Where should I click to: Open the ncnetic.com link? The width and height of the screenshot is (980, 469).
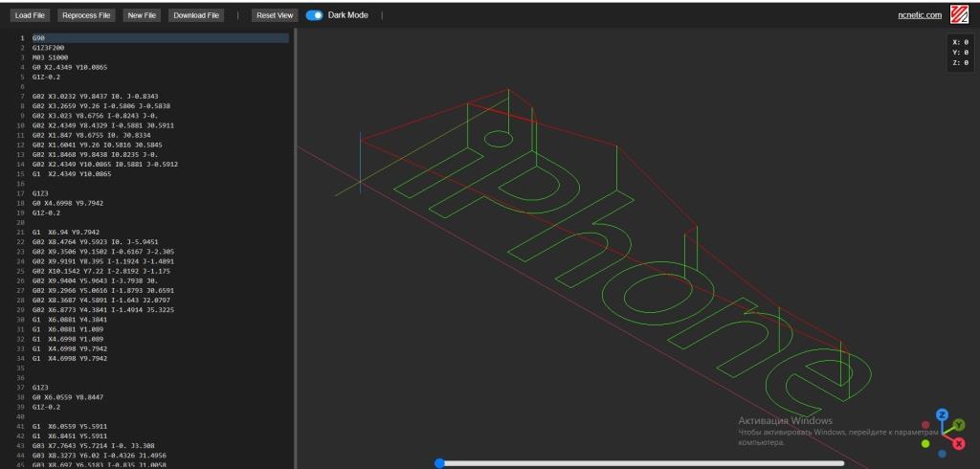(x=920, y=15)
